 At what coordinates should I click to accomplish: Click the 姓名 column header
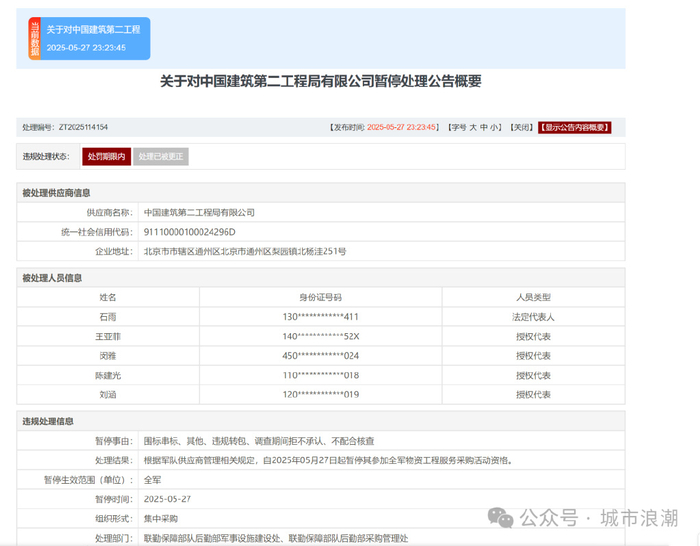pyautogui.click(x=108, y=297)
